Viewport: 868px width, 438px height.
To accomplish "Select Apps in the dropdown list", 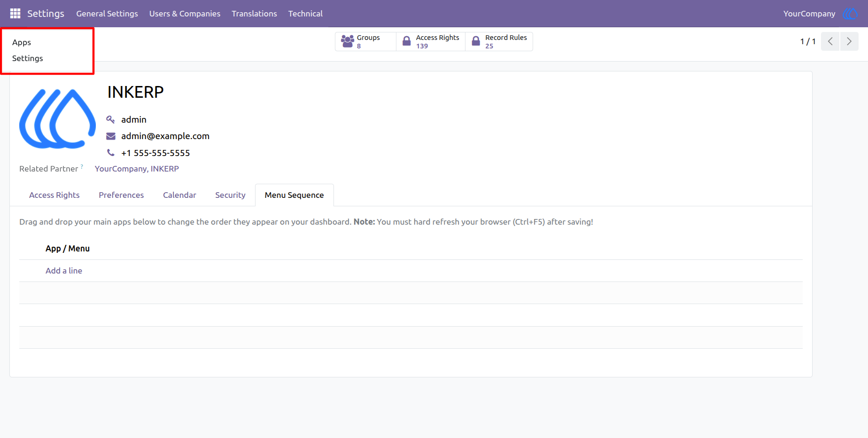I will [22, 42].
